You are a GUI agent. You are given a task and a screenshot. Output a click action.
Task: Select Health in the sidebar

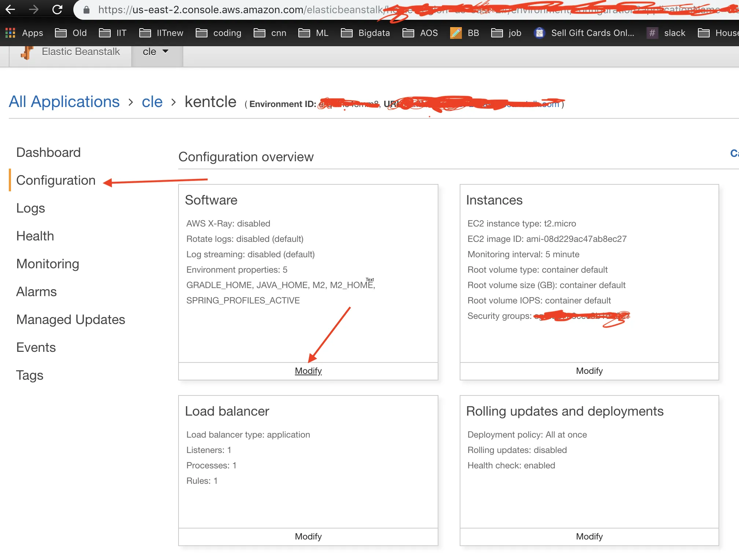coord(35,236)
